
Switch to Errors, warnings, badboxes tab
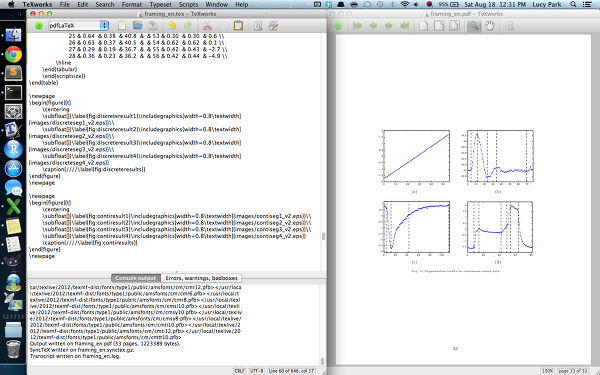click(x=202, y=278)
